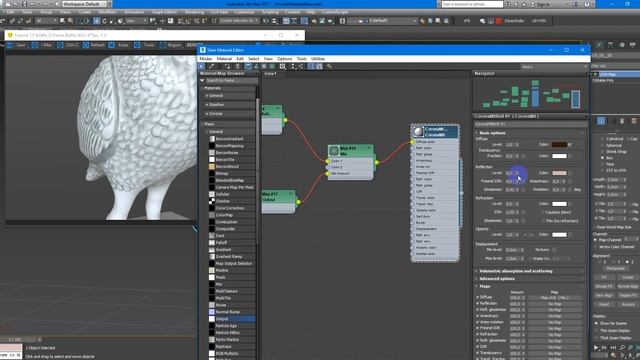Screen dimensions: 640x360
Task: Open the Workspace Default dropdown
Action: point(84,4)
